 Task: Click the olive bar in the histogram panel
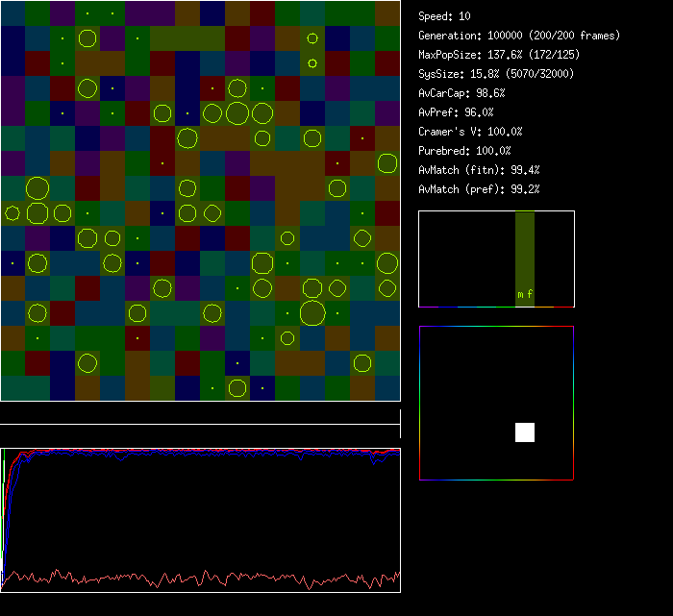pyautogui.click(x=524, y=250)
